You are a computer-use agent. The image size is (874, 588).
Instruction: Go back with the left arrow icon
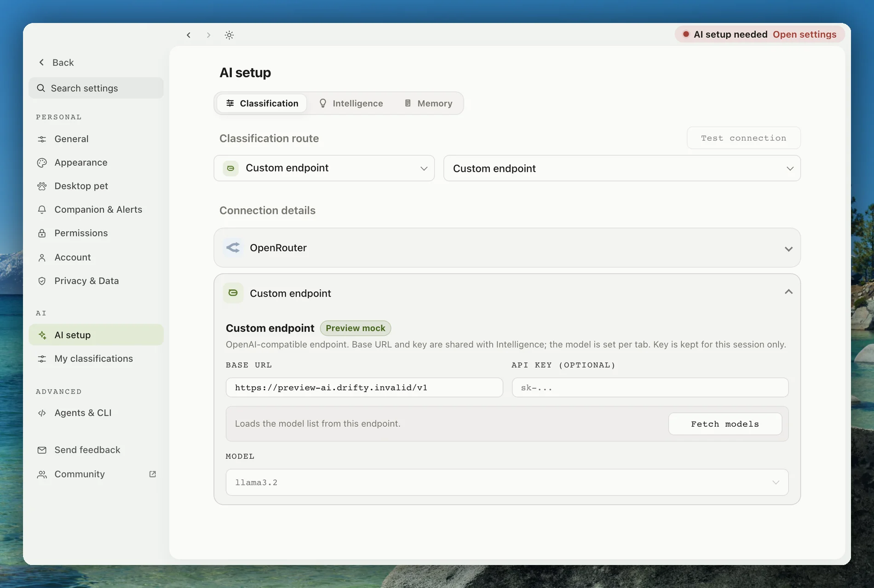pyautogui.click(x=189, y=35)
